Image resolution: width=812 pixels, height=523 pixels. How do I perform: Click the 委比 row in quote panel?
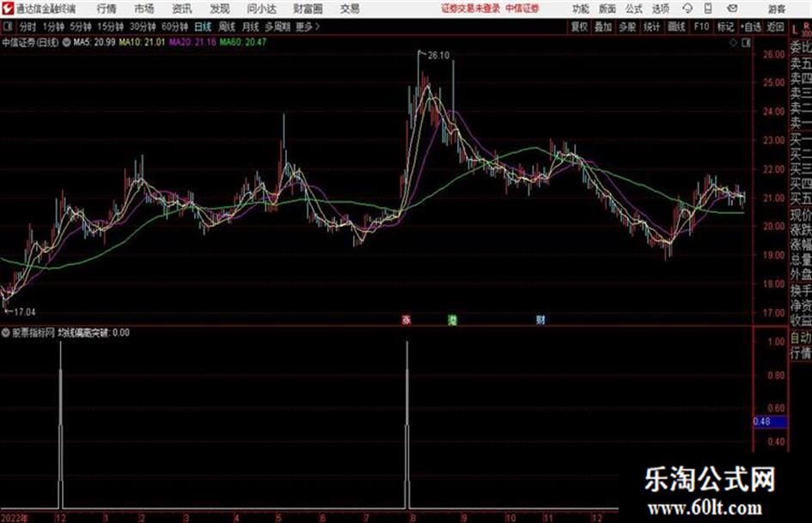(x=801, y=47)
